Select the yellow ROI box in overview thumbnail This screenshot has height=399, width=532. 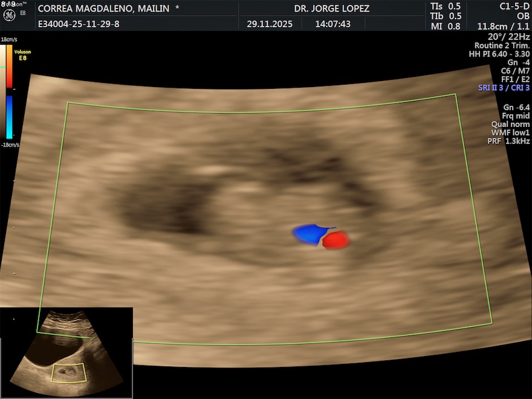pos(69,373)
